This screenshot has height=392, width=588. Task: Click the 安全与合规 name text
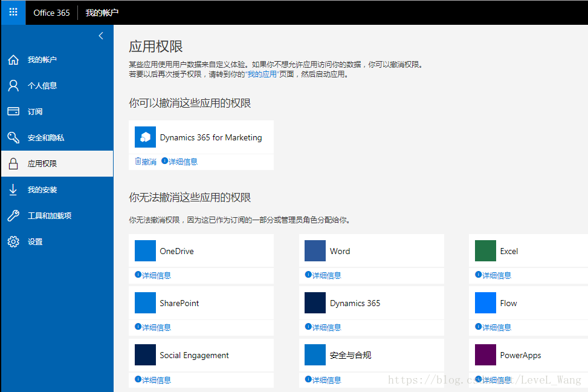tap(351, 355)
